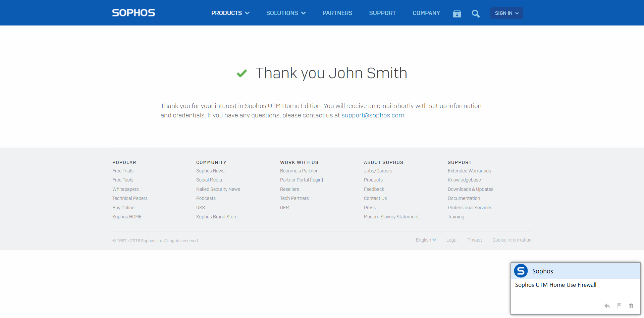Go to PARTNERS in the navigation bar

tap(337, 13)
